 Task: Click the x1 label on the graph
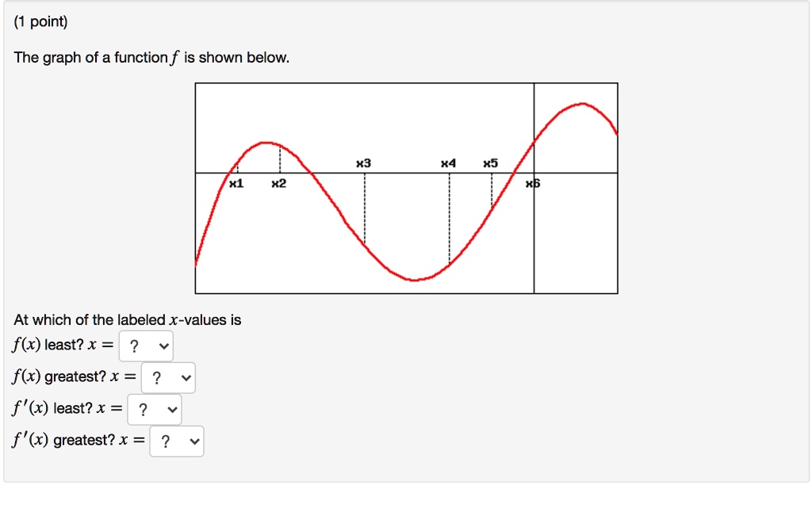[x=234, y=184]
